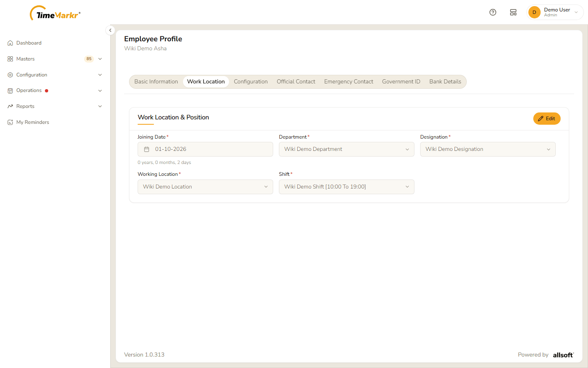Click the Configuration gear icon in sidebar
The height and width of the screenshot is (368, 588).
tap(10, 75)
